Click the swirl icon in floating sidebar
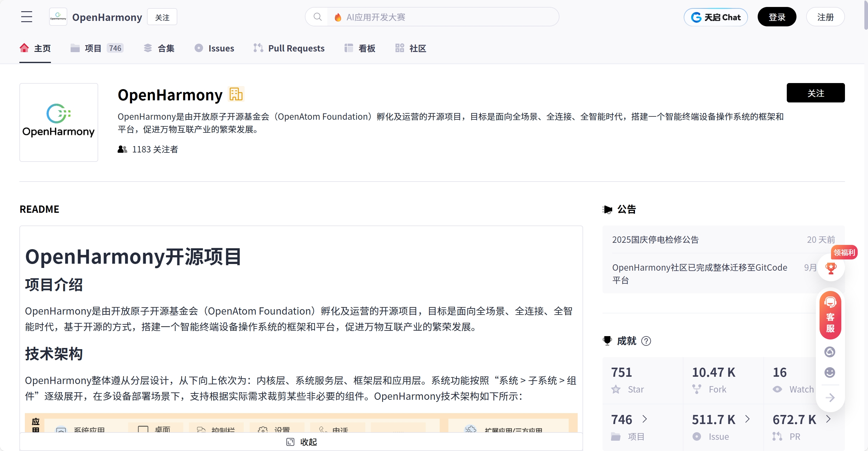 (x=830, y=352)
